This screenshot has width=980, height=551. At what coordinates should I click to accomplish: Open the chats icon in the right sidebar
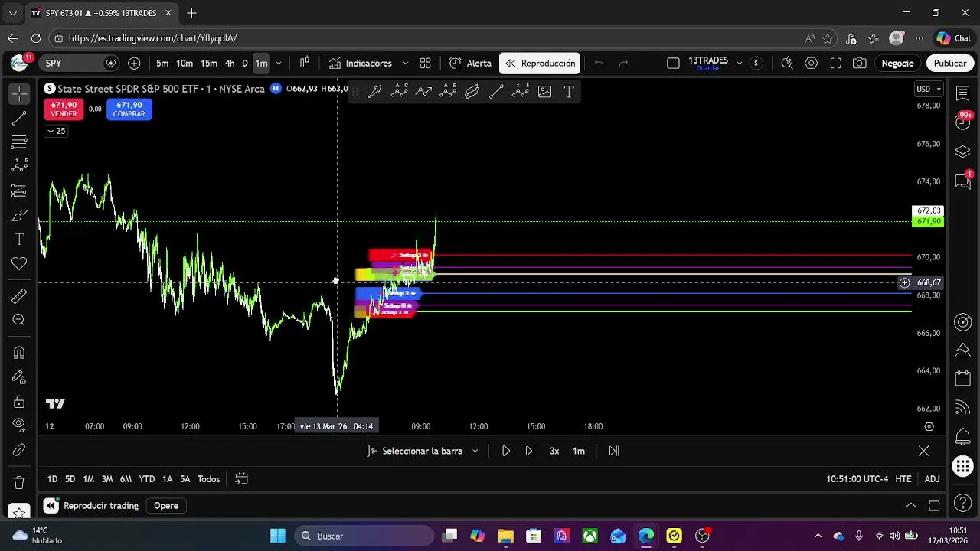tap(963, 181)
